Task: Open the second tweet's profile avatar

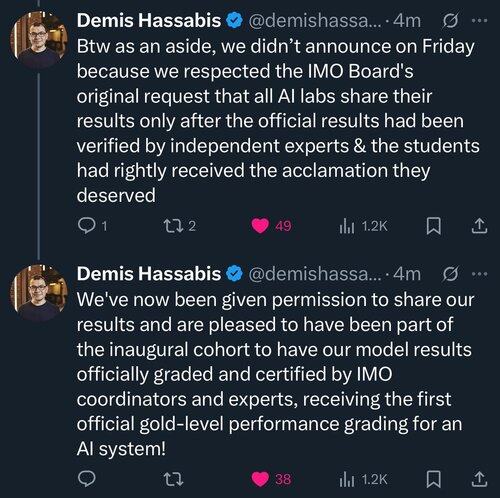Action: 39,293
